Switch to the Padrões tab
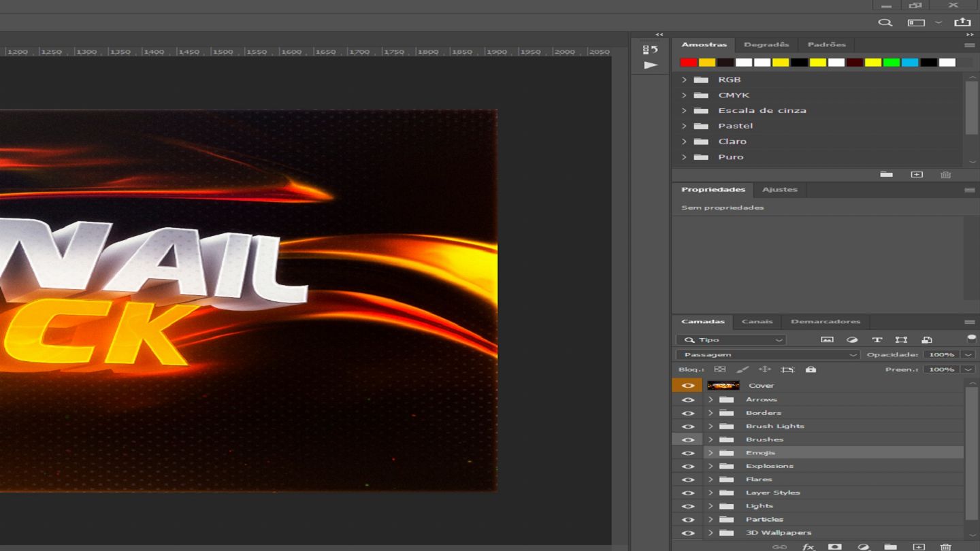 pyautogui.click(x=826, y=45)
